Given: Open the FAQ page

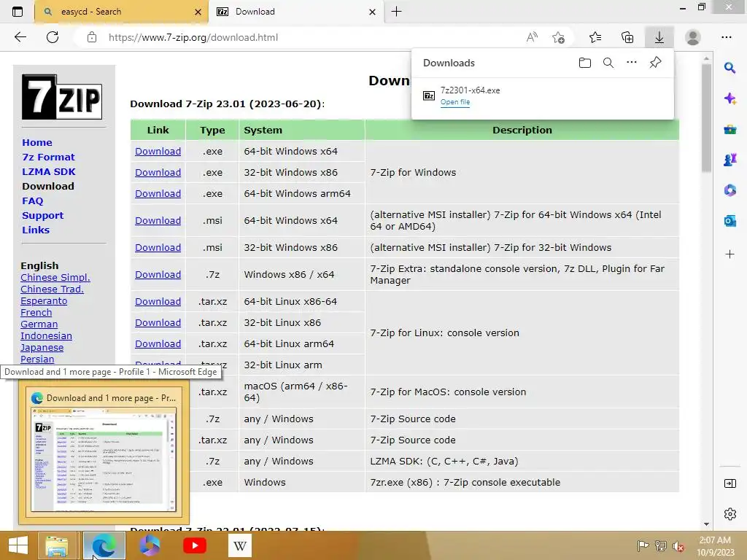Looking at the screenshot, I should tap(32, 201).
